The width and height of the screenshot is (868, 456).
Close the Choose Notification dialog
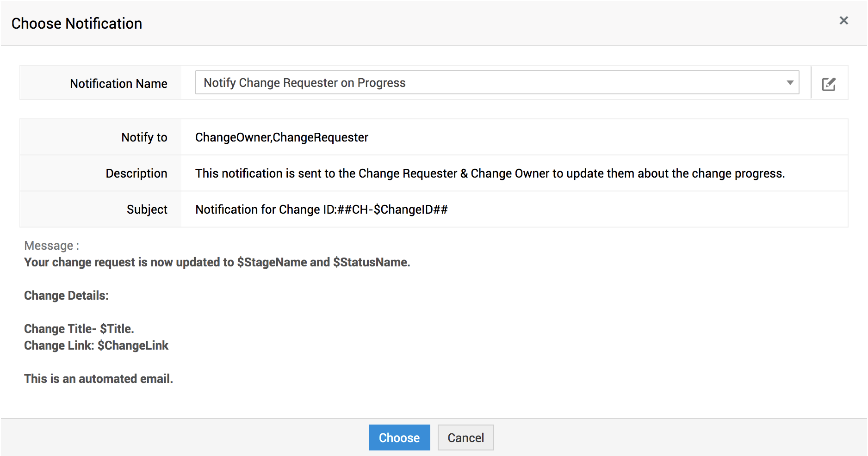[843, 21]
